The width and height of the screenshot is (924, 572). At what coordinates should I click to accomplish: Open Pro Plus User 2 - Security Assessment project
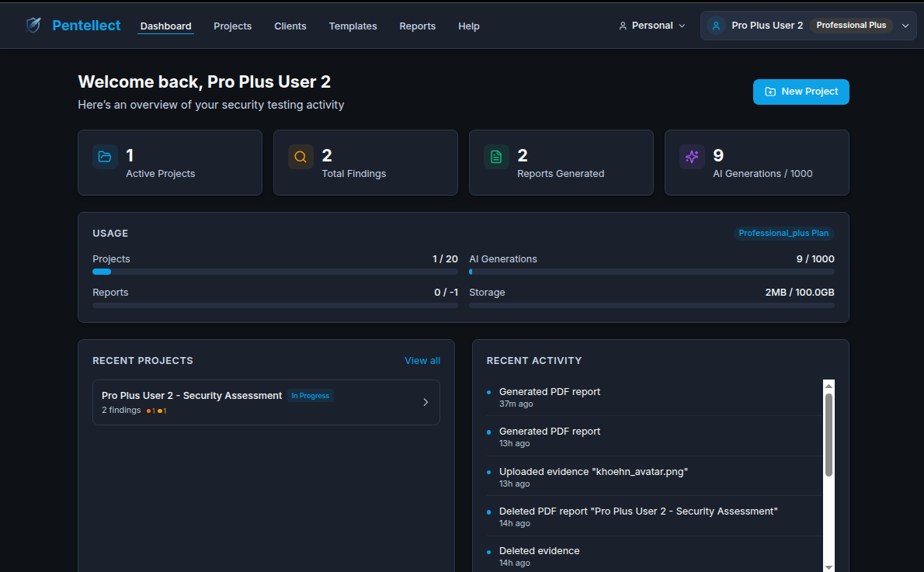click(266, 402)
